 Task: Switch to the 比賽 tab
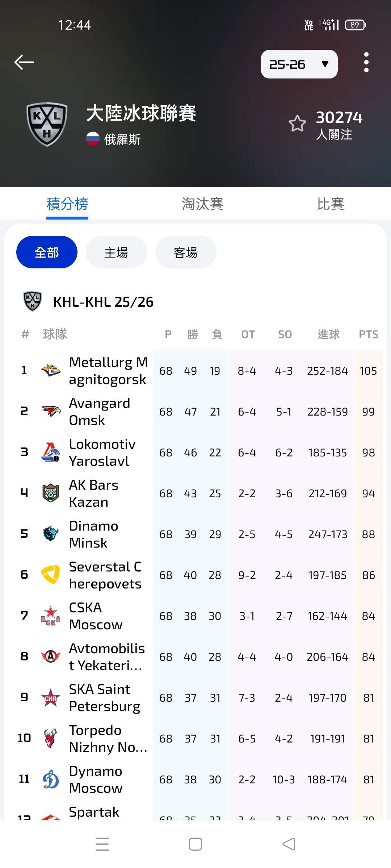[x=331, y=204]
